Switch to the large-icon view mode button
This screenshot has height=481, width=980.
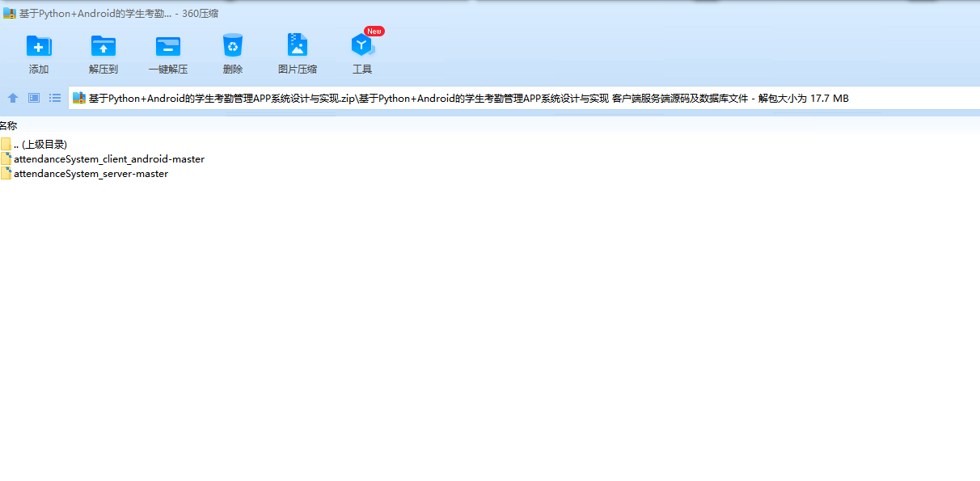pyautogui.click(x=34, y=98)
